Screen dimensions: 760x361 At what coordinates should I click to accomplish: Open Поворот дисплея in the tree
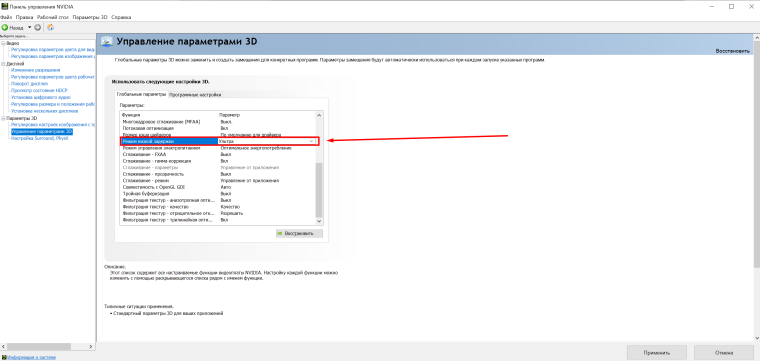click(x=29, y=84)
